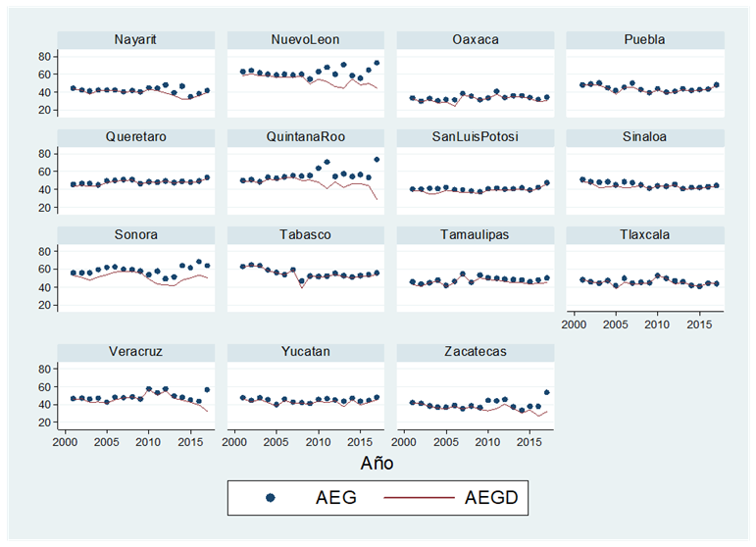The image size is (756, 547).
Task: Click the AEG dot marker in legend
Action: pyautogui.click(x=271, y=498)
